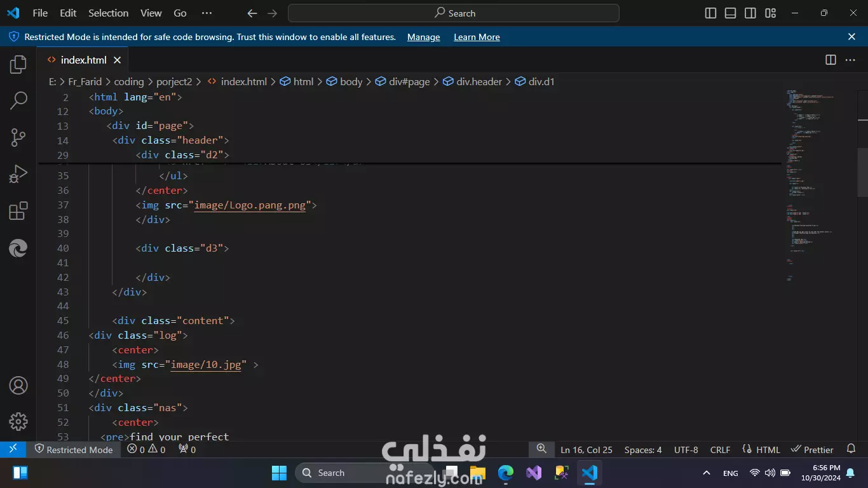Expand the index.html breadcrumb
This screenshot has width=868, height=488.
coord(237,81)
